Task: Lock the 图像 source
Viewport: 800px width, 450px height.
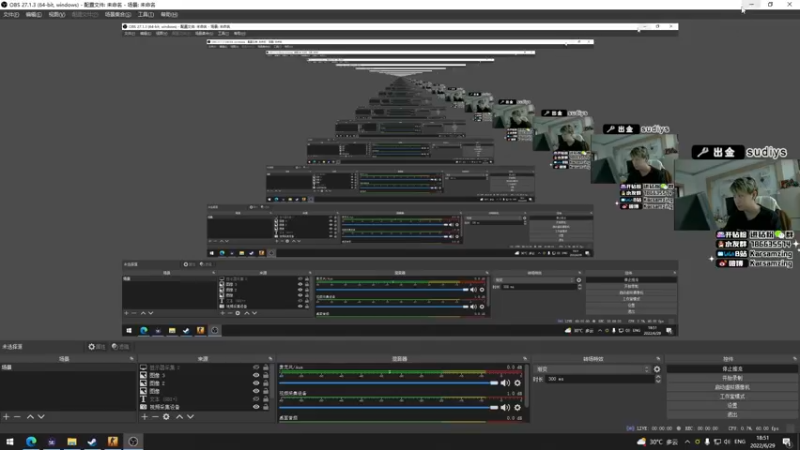Action: (266, 391)
